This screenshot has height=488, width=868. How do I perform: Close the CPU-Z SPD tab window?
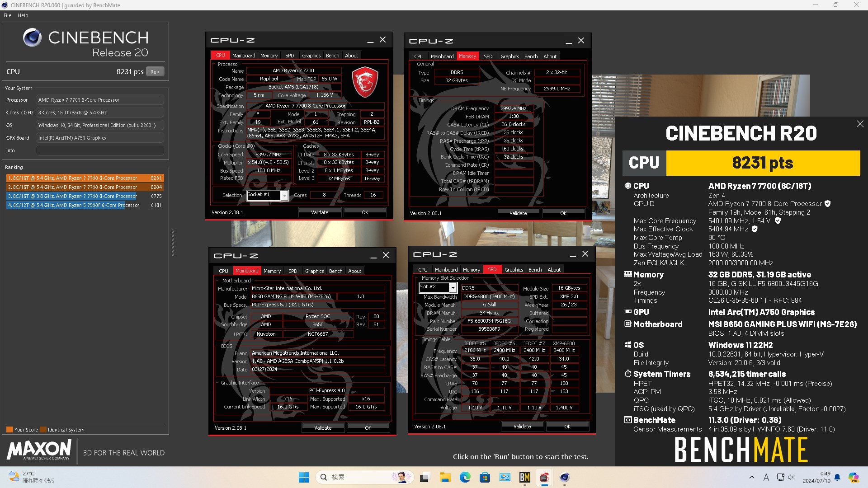(585, 254)
